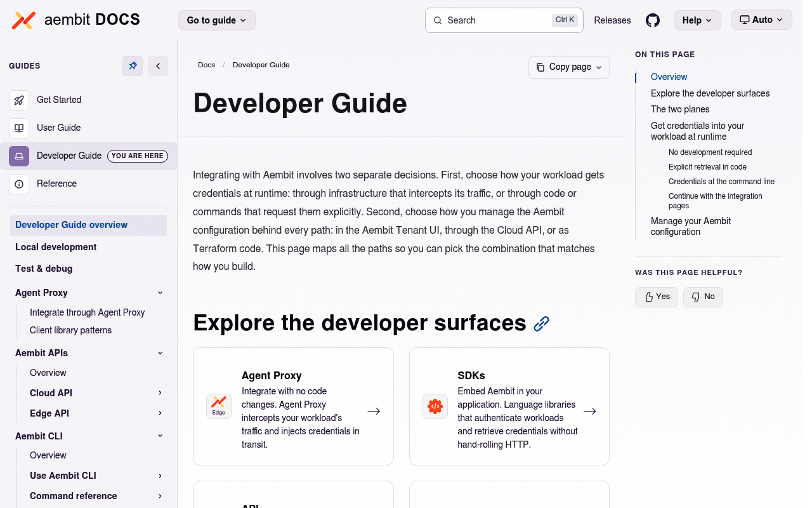The height and width of the screenshot is (508, 812).
Task: Open the Auto theme selector
Action: [x=762, y=20]
